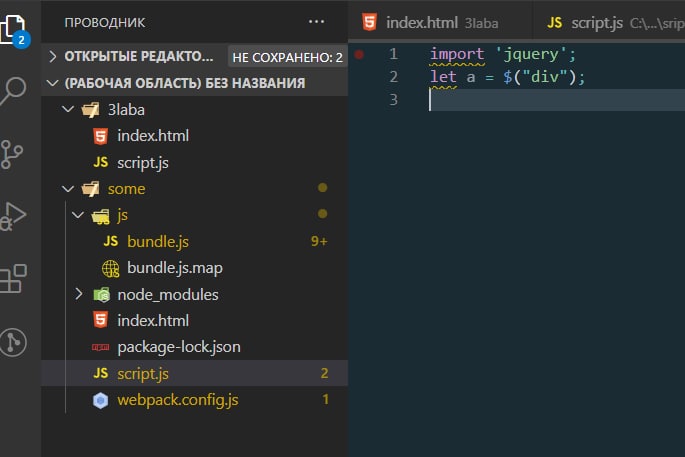The height and width of the screenshot is (457, 685).
Task: Click the some folder icon
Action: click(x=90, y=189)
